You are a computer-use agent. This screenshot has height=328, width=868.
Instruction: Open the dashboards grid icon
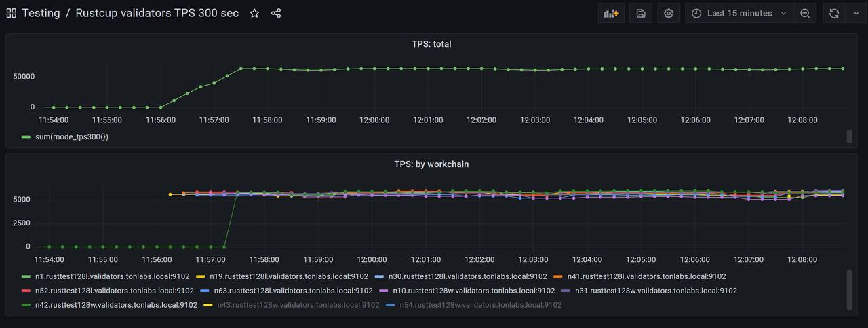[11, 13]
